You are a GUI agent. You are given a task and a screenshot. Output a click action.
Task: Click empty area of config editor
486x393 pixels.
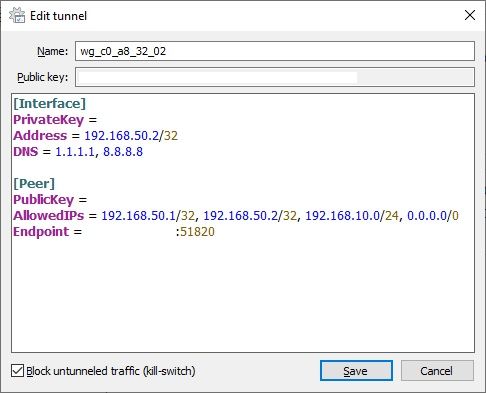[x=243, y=293]
